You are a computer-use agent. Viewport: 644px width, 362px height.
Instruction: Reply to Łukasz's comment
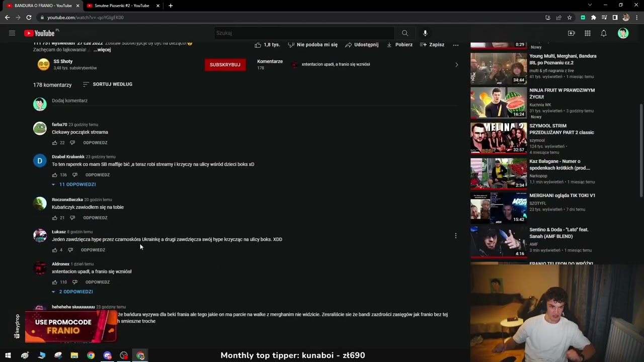pyautogui.click(x=93, y=250)
